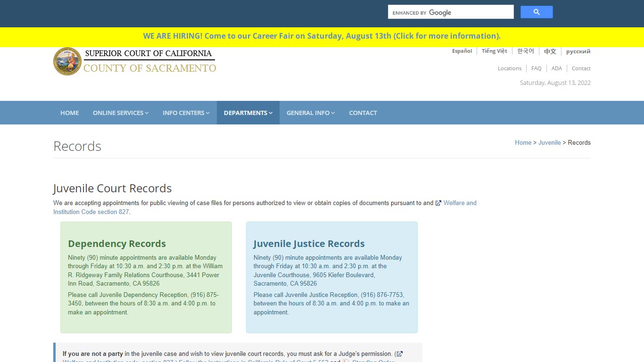The image size is (644, 362).
Task: Click the Juvenile Court Records heading
Action: click(112, 188)
